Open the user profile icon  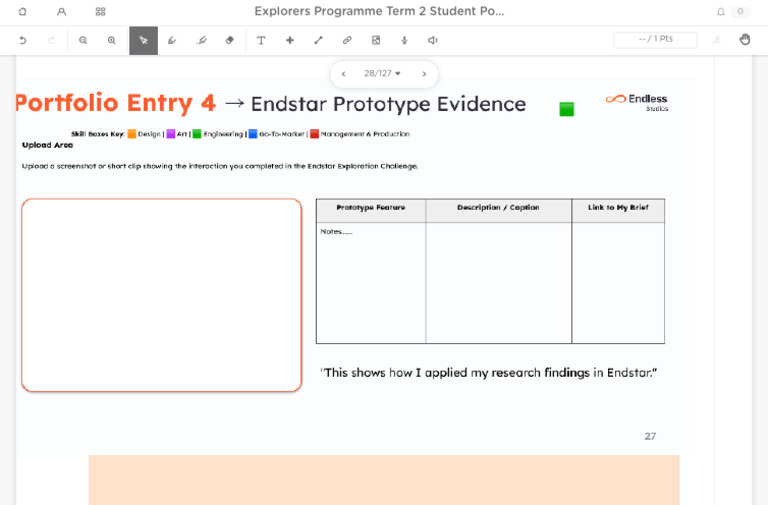coord(61,11)
